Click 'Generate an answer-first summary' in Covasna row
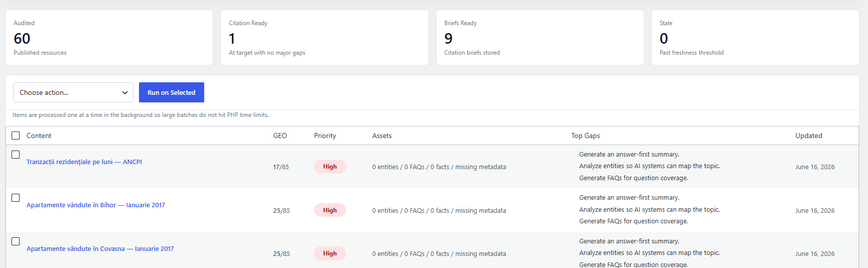The height and width of the screenshot is (268, 868). tap(629, 241)
